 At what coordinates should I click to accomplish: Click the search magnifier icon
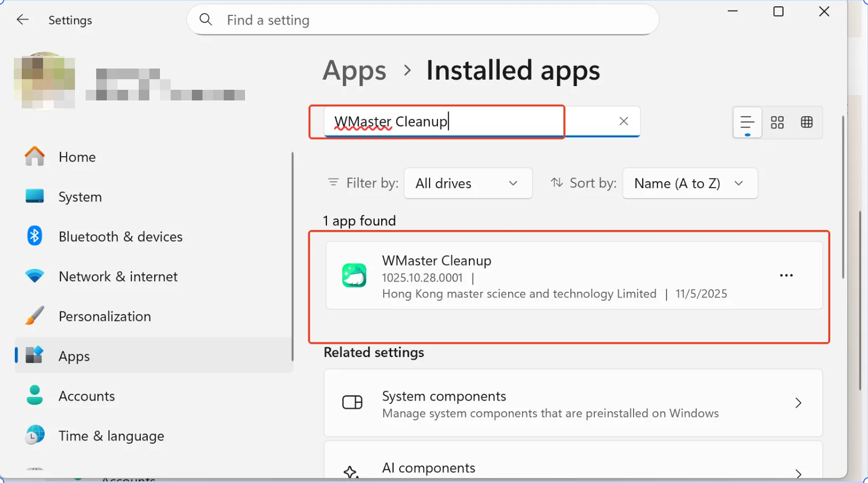[x=206, y=19]
